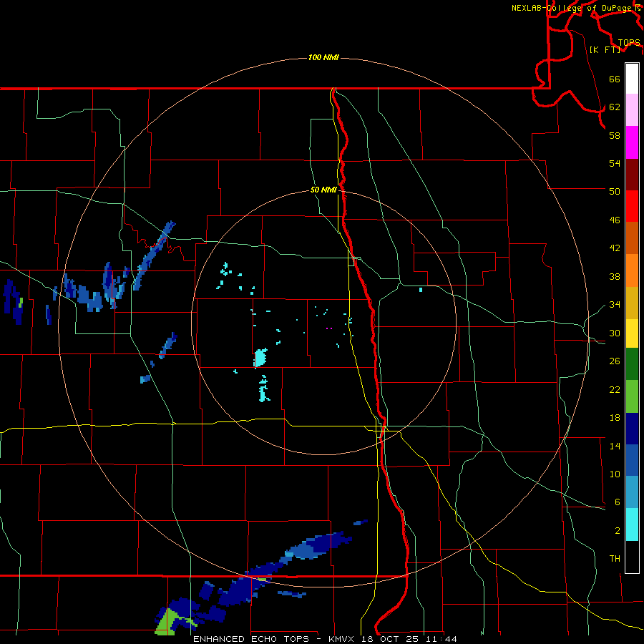Screen dimensions: 644x644
Task: Click the legend value 14
Action: [x=615, y=446]
